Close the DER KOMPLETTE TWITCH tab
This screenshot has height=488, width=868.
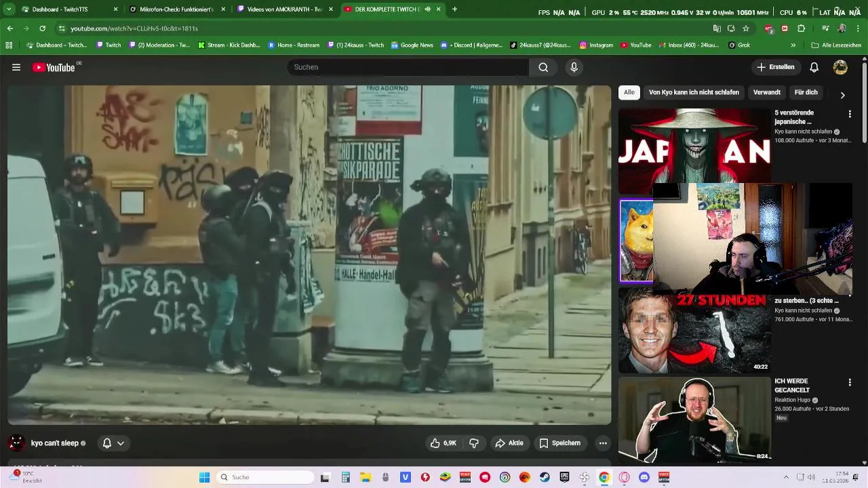tap(439, 9)
